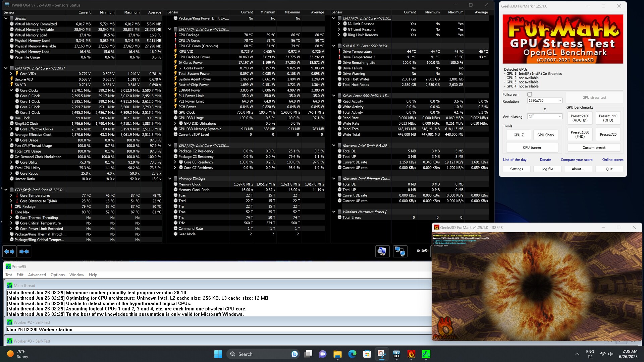Open the Anti-aliasing dropdown set to Off
The height and width of the screenshot is (362, 644).
pos(545,116)
